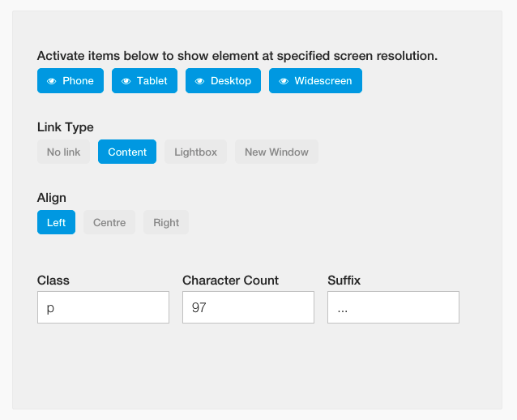Click the eye icon on the Phone button
The image size is (517, 420).
[x=51, y=81]
